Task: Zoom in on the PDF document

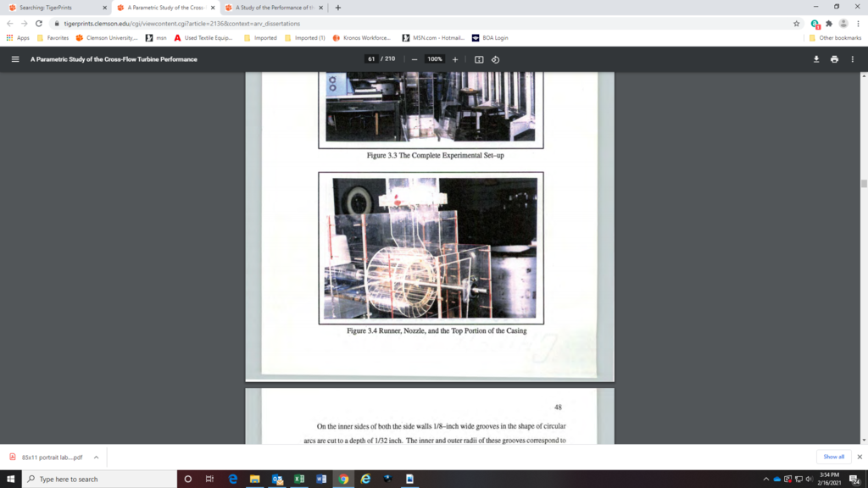Action: 455,59
